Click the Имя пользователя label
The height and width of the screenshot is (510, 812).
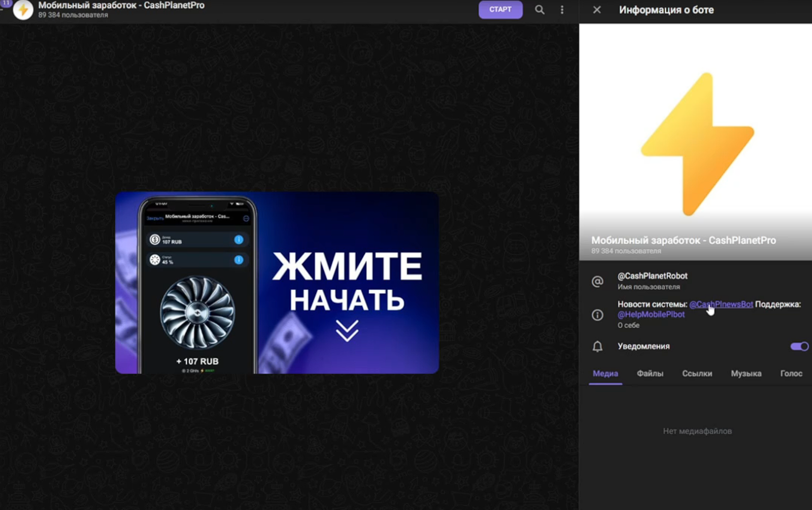649,287
